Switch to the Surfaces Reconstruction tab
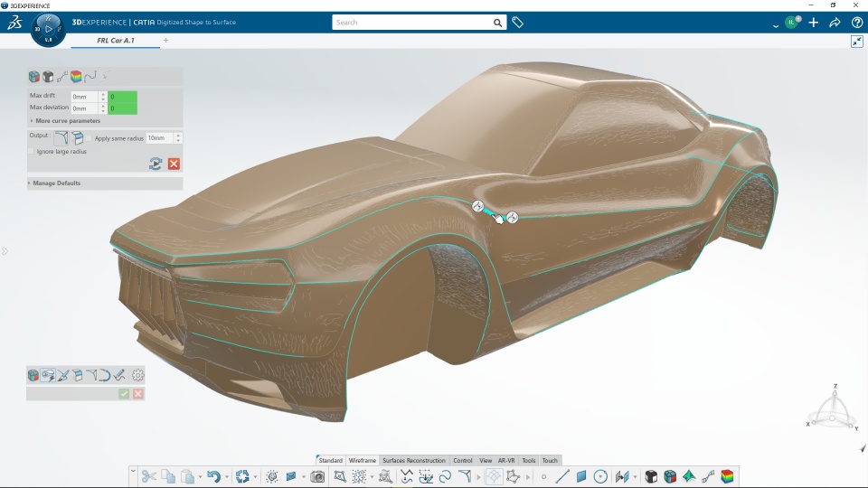The height and width of the screenshot is (488, 868). 413,460
